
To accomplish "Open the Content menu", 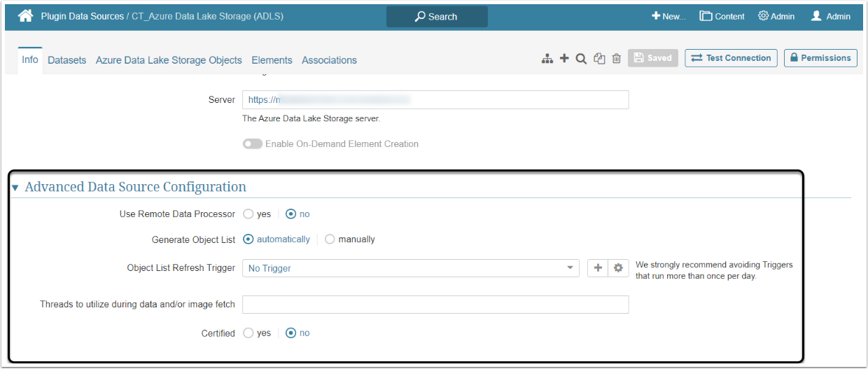I will pos(722,16).
